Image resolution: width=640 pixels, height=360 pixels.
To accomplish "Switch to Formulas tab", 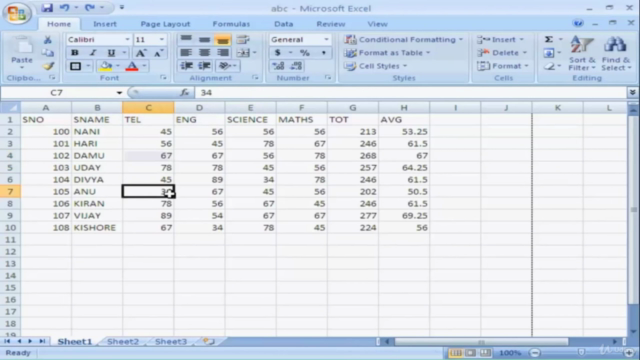I will [x=231, y=24].
